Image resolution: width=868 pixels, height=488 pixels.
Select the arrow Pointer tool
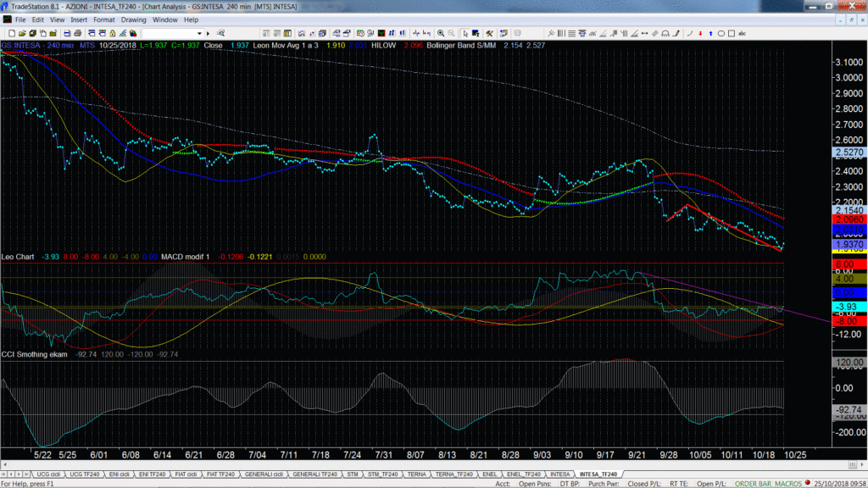465,33
